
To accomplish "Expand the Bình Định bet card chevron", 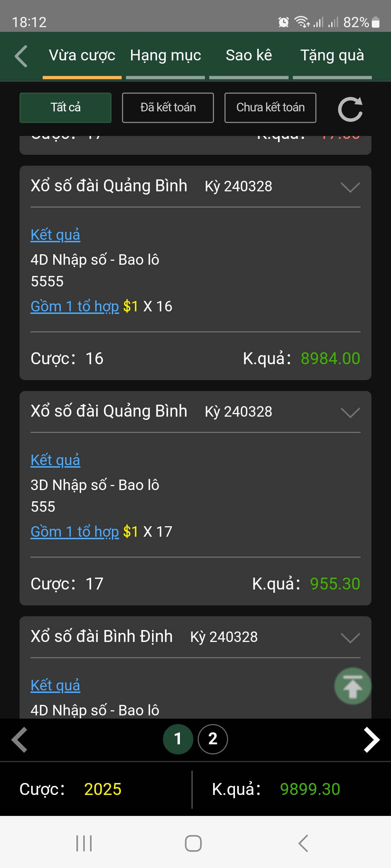I will click(350, 638).
